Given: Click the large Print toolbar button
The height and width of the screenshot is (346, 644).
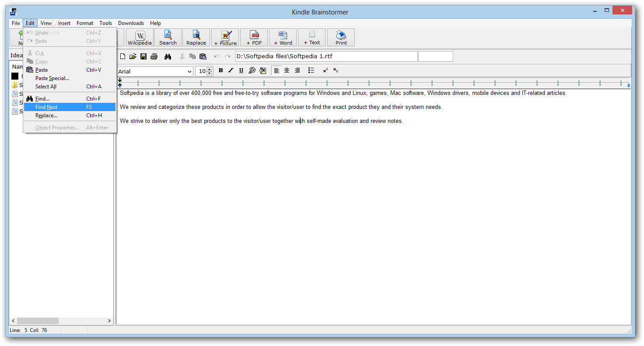Looking at the screenshot, I should pyautogui.click(x=341, y=38).
